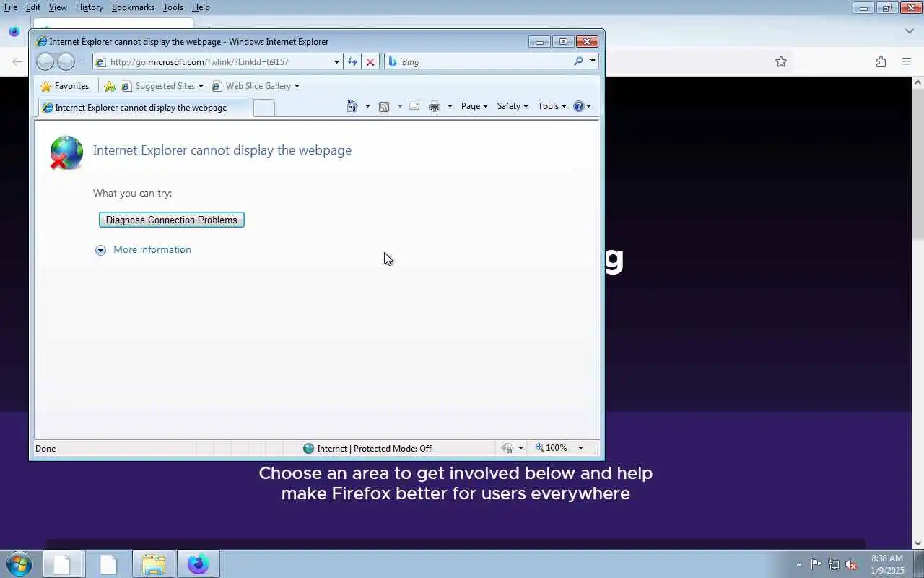Click the Internet zone globe in status bar
The width and height of the screenshot is (924, 578).
pos(309,448)
